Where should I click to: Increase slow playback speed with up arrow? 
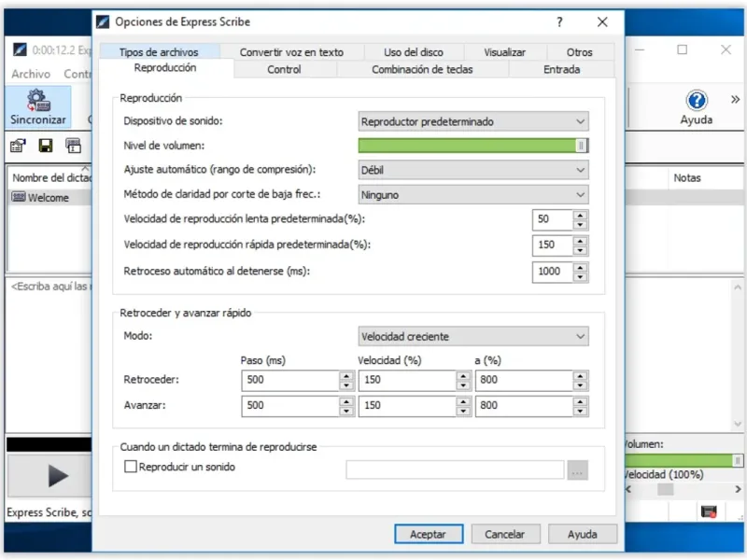coord(580,215)
